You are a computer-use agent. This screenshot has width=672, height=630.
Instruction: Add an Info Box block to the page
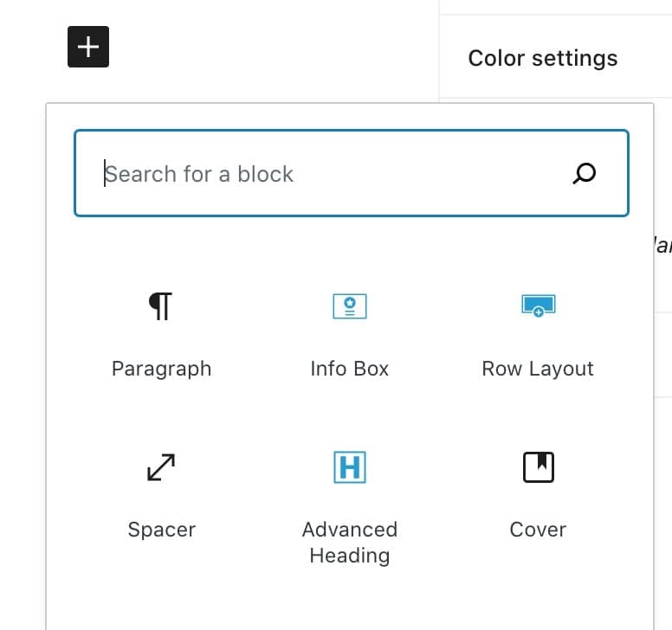click(350, 335)
